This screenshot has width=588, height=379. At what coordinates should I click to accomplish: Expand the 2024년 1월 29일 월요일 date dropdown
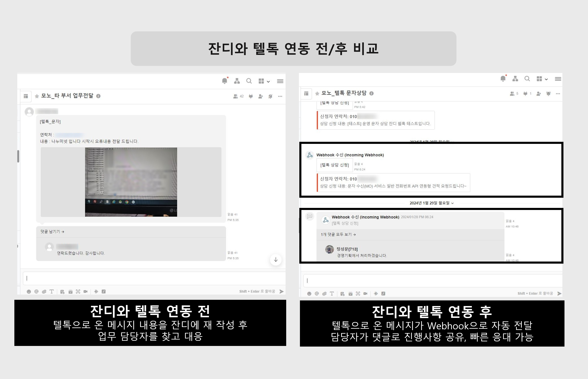click(x=431, y=203)
